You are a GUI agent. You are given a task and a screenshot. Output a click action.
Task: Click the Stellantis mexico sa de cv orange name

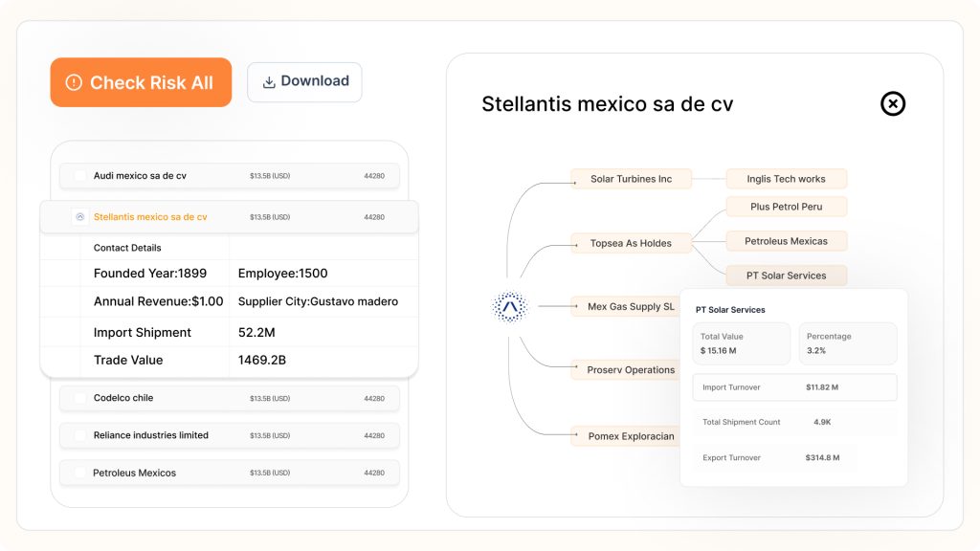(150, 217)
